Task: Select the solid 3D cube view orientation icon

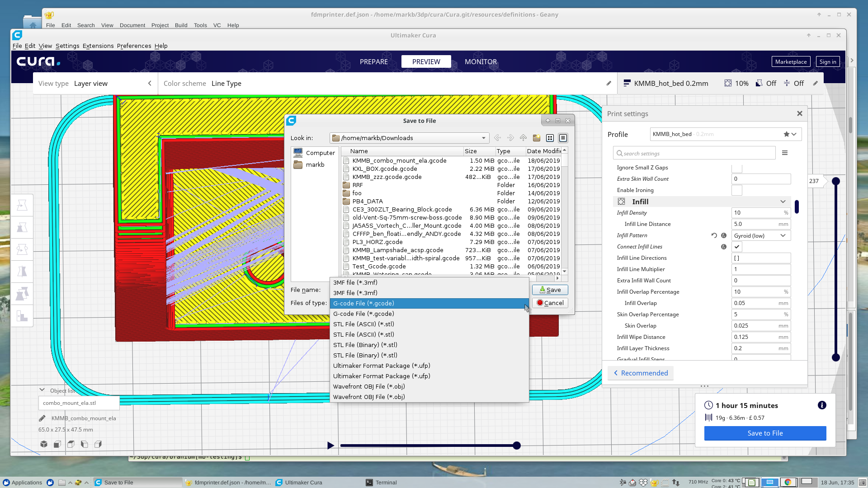Action: click(44, 444)
